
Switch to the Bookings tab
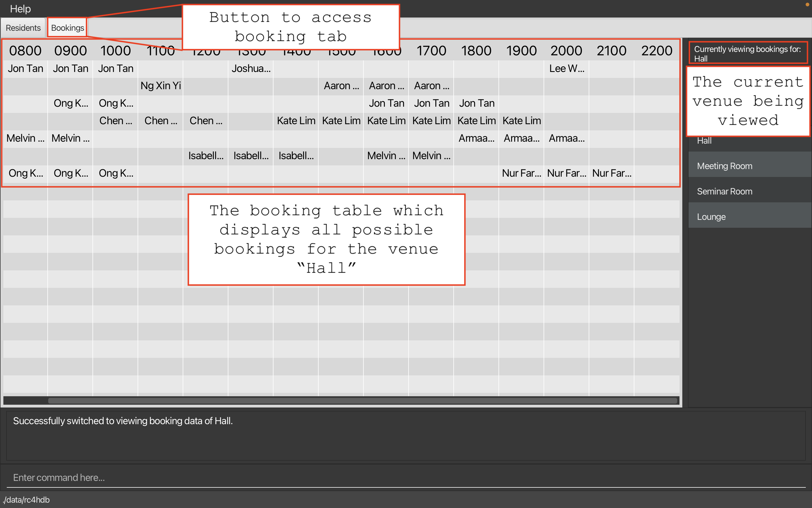(x=67, y=28)
